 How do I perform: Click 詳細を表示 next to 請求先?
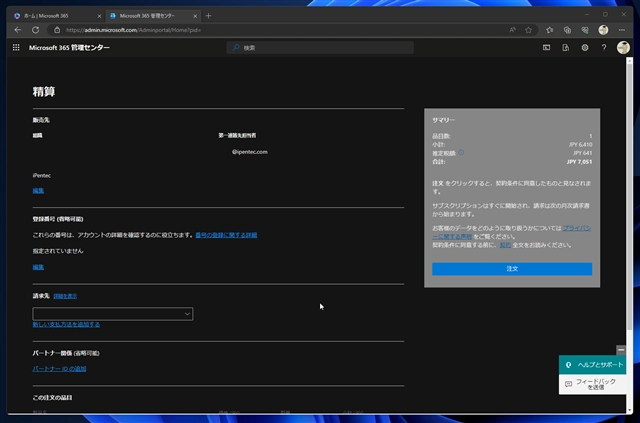point(65,296)
